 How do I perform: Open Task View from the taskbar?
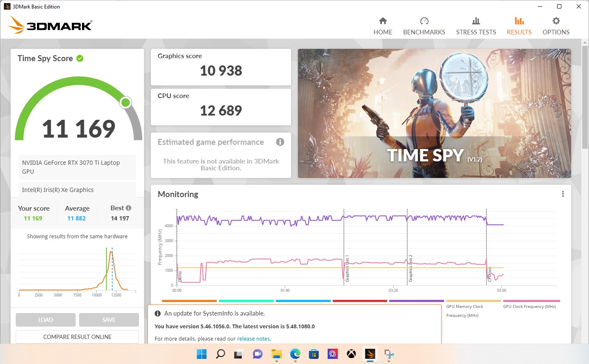tap(239, 354)
